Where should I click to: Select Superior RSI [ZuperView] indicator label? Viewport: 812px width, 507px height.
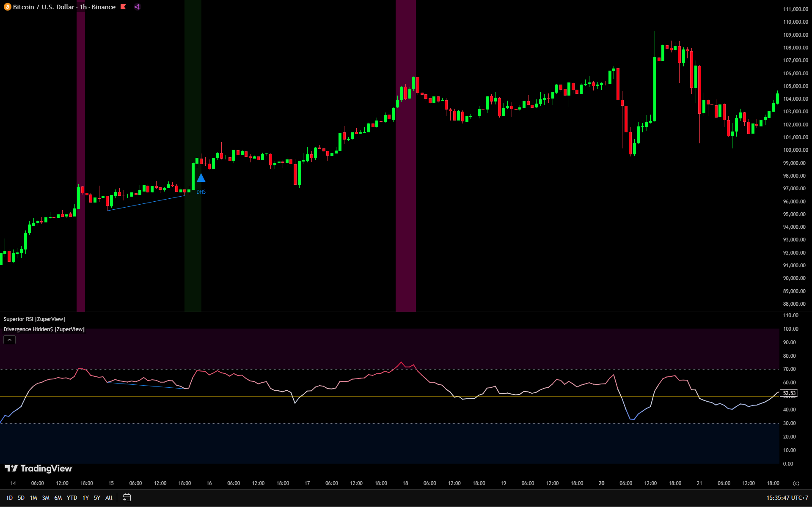click(34, 319)
